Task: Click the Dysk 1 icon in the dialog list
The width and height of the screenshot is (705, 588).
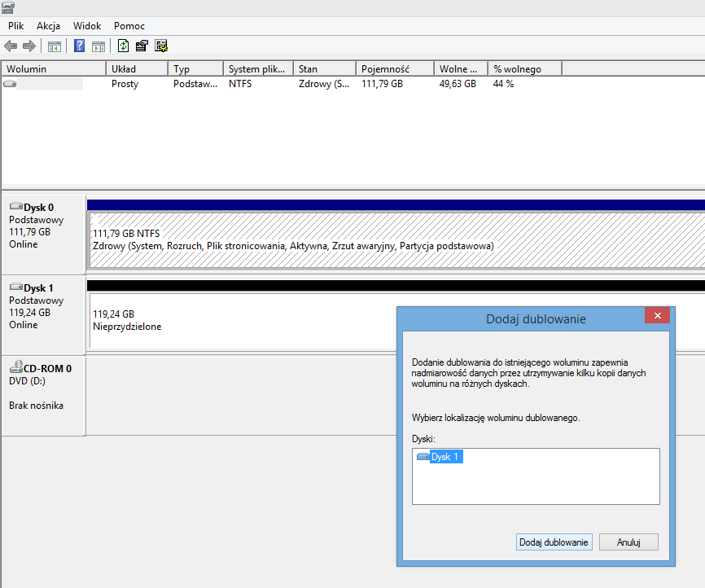Action: click(x=423, y=457)
